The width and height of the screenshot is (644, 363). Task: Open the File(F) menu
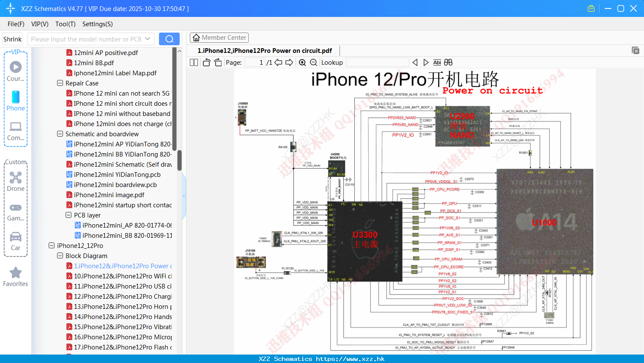pyautogui.click(x=16, y=24)
